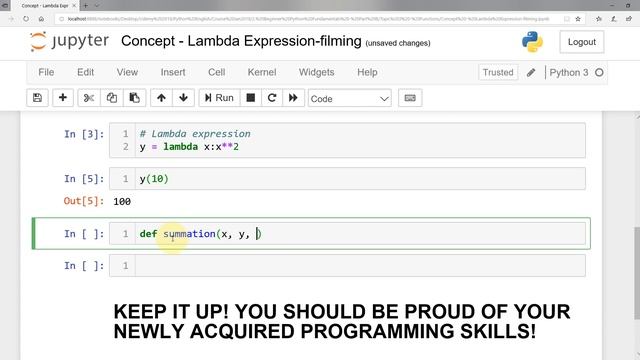Open the Insert menu

[173, 72]
